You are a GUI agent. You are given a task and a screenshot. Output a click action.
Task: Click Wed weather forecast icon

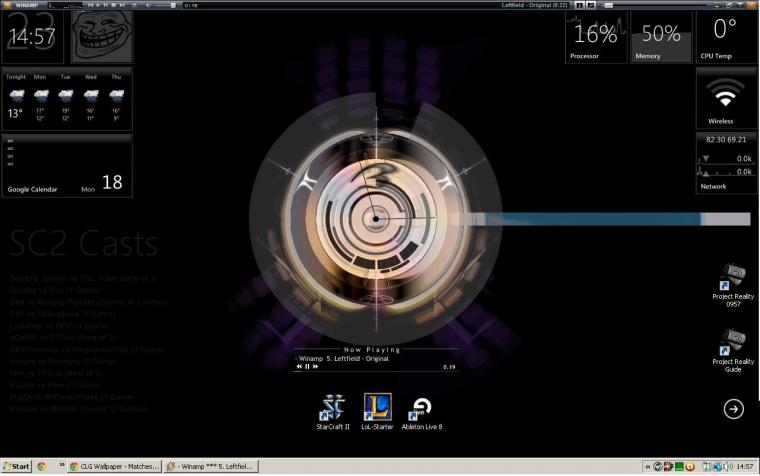(x=91, y=95)
